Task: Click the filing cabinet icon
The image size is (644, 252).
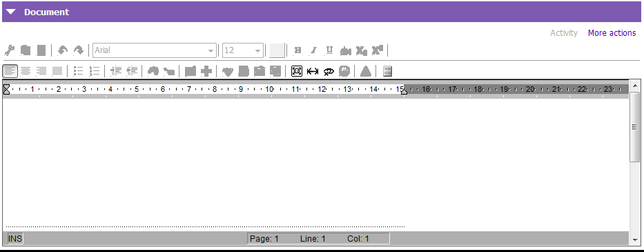Action: [x=387, y=71]
